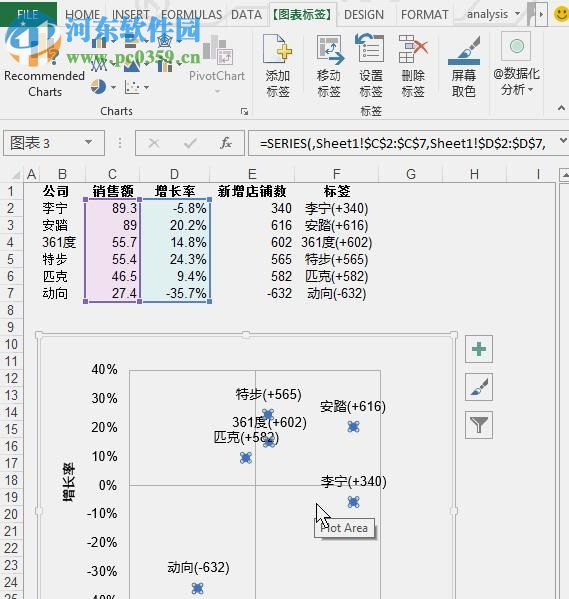Select column F header

coord(336,174)
